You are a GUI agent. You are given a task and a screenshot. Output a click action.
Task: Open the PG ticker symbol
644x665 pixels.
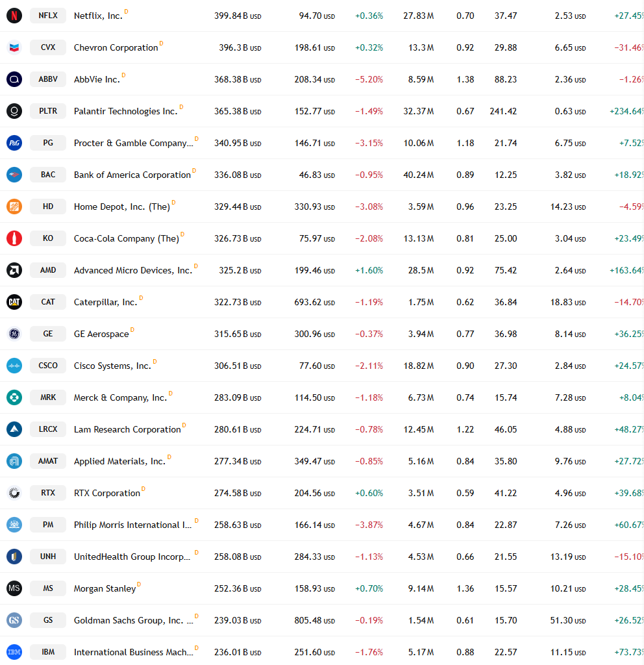pos(48,143)
